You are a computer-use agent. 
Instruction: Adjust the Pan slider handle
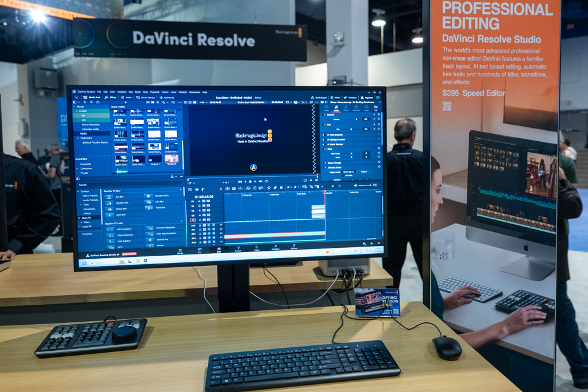click(352, 129)
